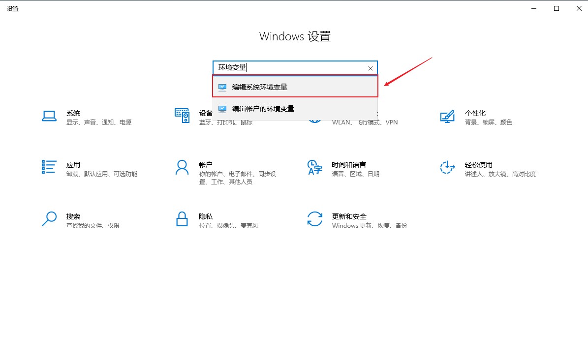Minimize the 设置 window
The height and width of the screenshot is (364, 588).
(x=533, y=8)
